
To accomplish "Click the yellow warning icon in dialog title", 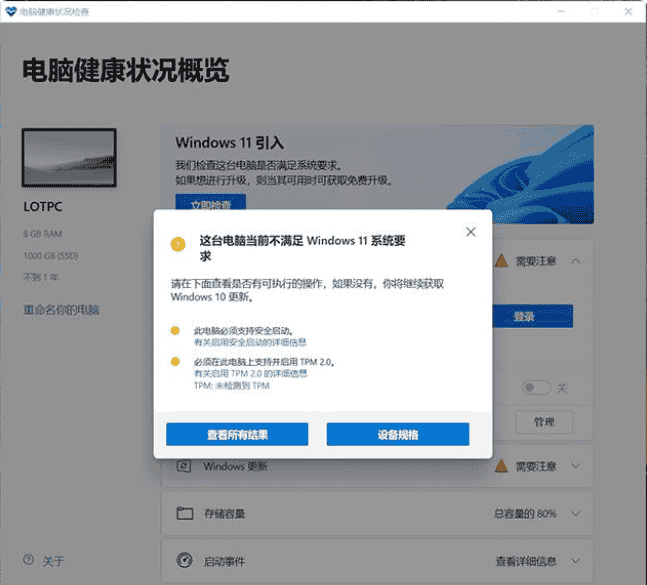I will [x=178, y=242].
